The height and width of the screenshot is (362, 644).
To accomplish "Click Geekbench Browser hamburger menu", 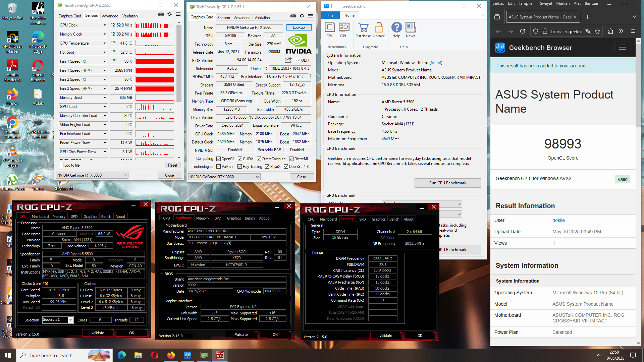I will [x=623, y=48].
